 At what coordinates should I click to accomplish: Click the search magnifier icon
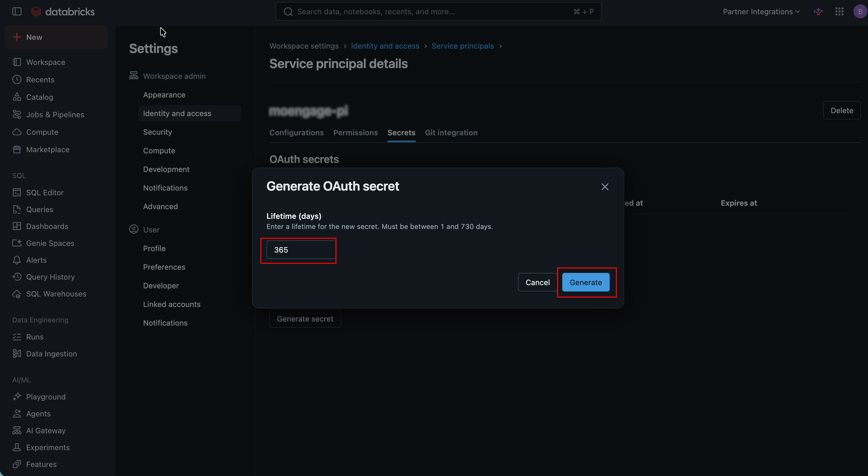288,12
